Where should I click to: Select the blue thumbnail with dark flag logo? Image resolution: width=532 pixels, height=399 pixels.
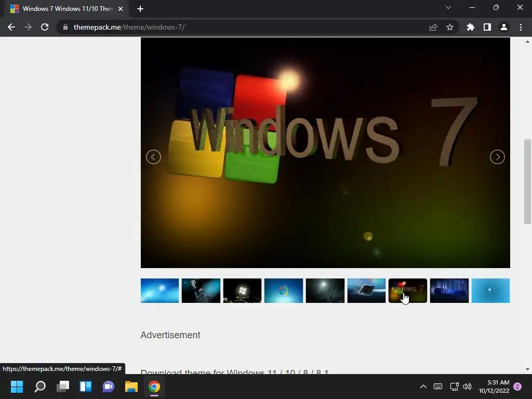pyautogui.click(x=366, y=291)
